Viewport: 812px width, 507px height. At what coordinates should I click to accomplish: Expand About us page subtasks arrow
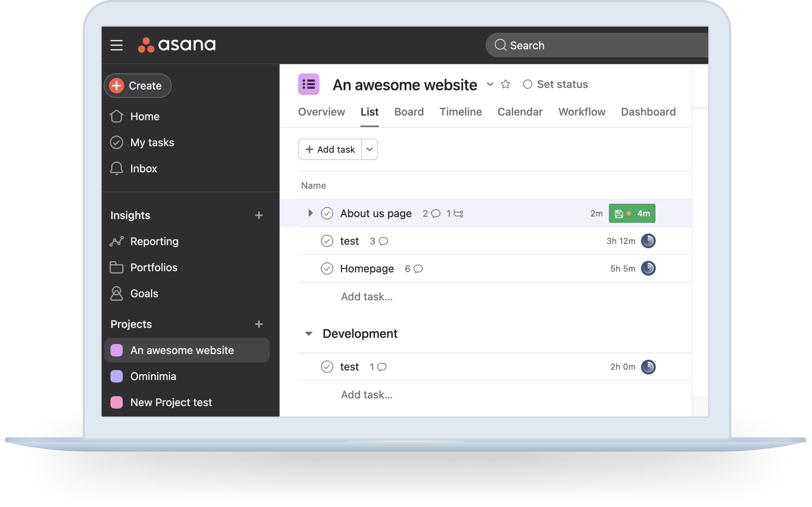(310, 213)
